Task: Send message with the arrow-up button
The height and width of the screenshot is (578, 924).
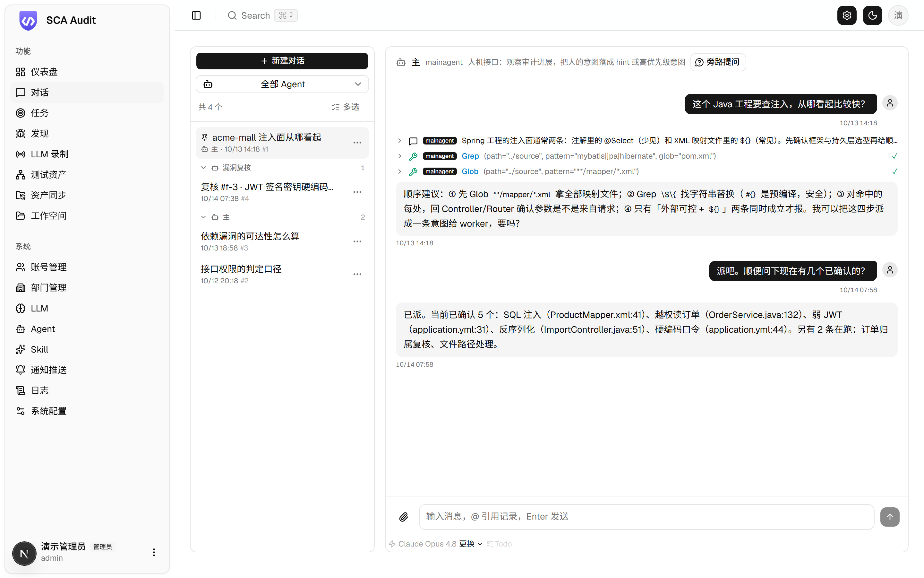Action: [890, 517]
